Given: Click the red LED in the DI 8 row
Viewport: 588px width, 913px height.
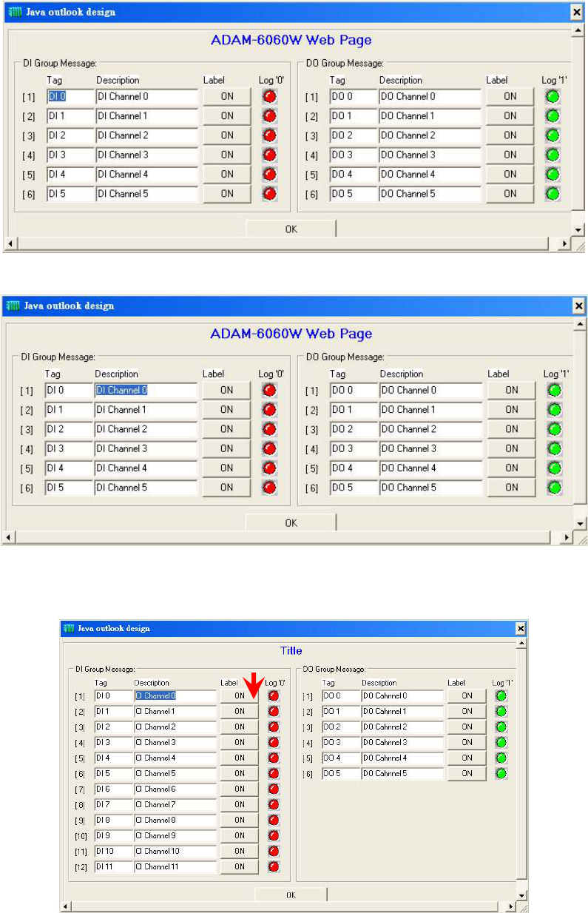Looking at the screenshot, I should (x=274, y=820).
